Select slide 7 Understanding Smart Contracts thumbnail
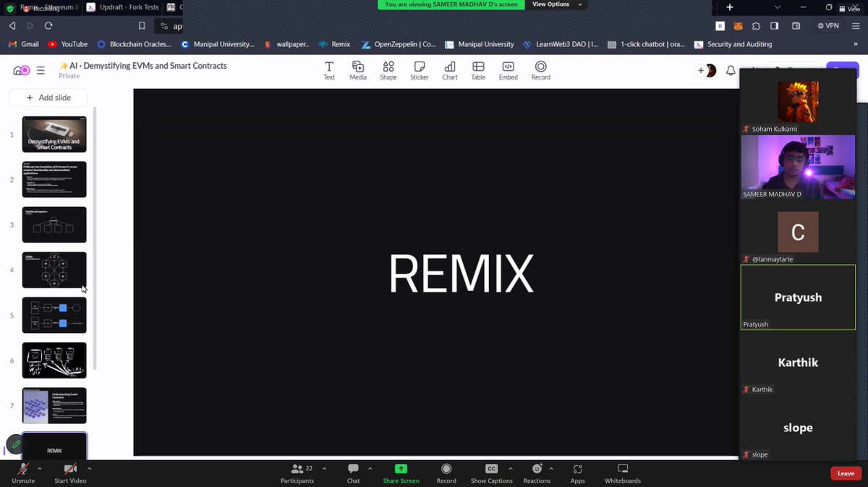This screenshot has height=487, width=868. point(54,405)
